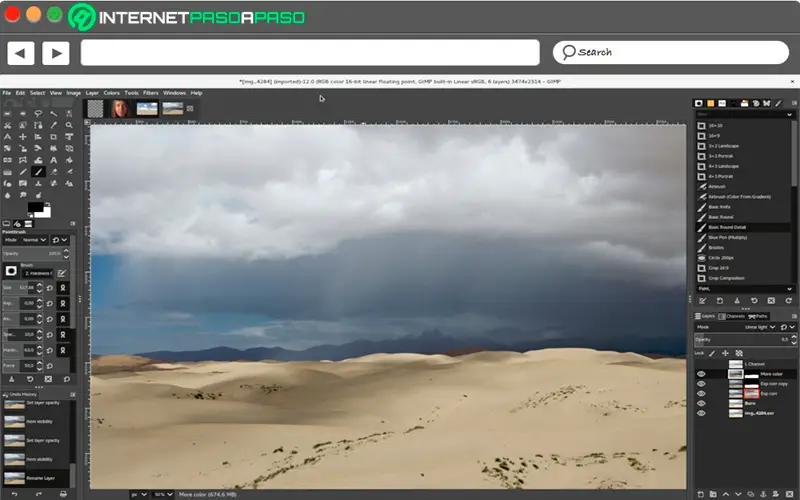The width and height of the screenshot is (800, 500).
Task: Click the black foreground color swatch
Action: (34, 206)
